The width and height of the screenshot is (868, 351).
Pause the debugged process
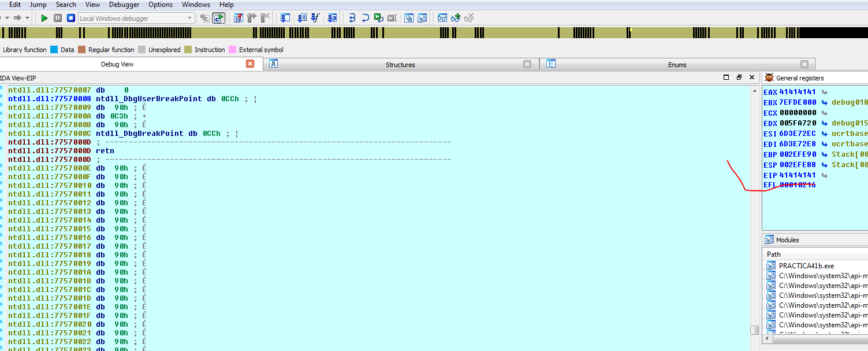coord(58,18)
